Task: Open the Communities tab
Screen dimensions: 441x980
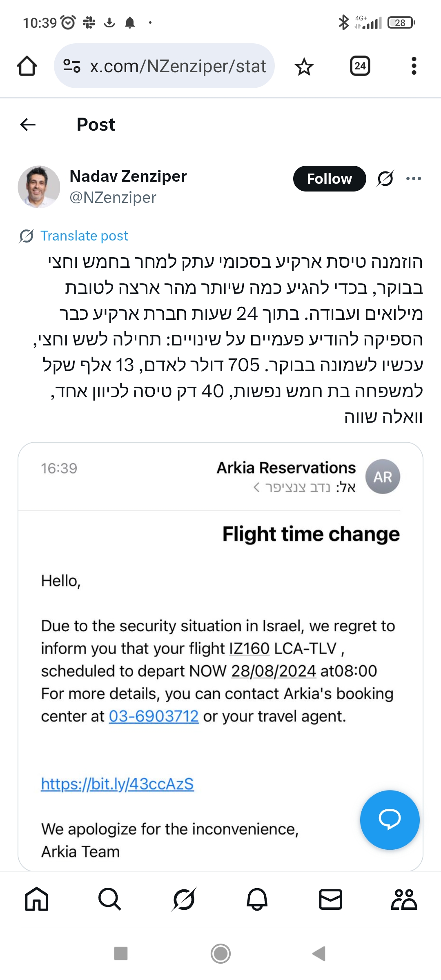Action: 404,899
